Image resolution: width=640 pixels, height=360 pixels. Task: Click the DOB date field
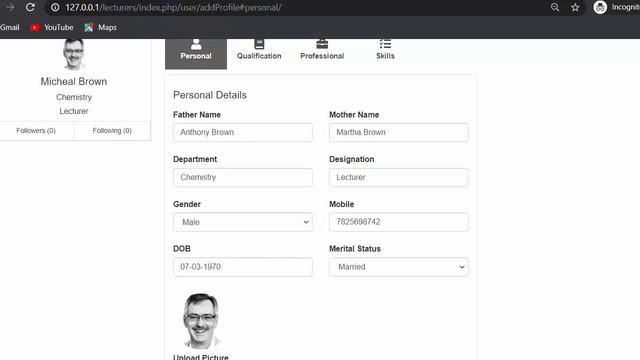(243, 267)
